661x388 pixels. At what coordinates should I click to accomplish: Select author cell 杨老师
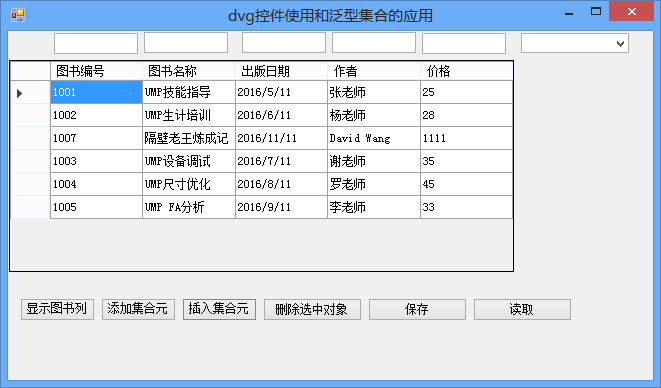click(374, 115)
